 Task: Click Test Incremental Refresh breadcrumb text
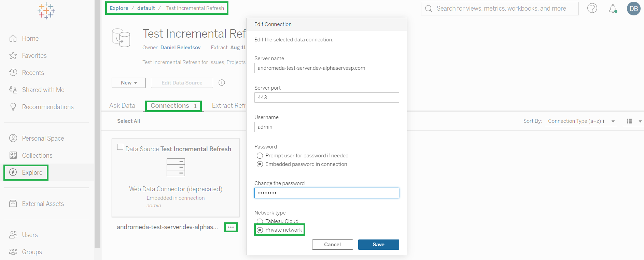point(195,8)
